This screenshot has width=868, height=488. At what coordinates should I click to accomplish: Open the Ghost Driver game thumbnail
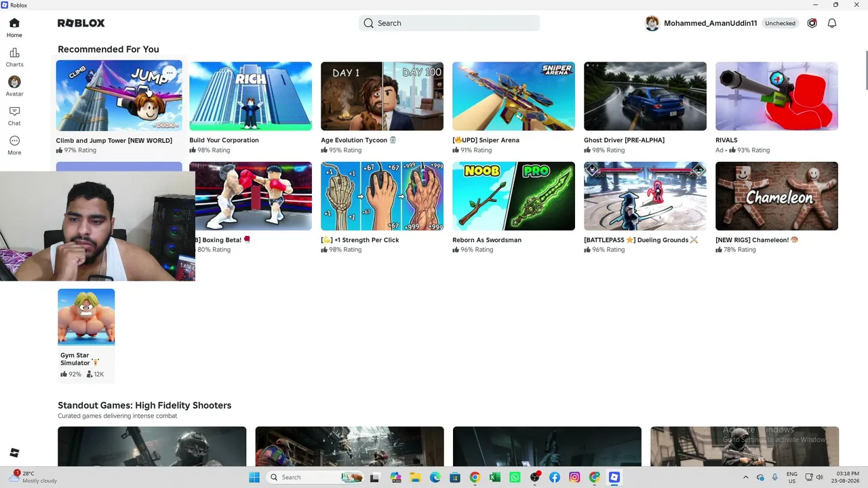645,96
